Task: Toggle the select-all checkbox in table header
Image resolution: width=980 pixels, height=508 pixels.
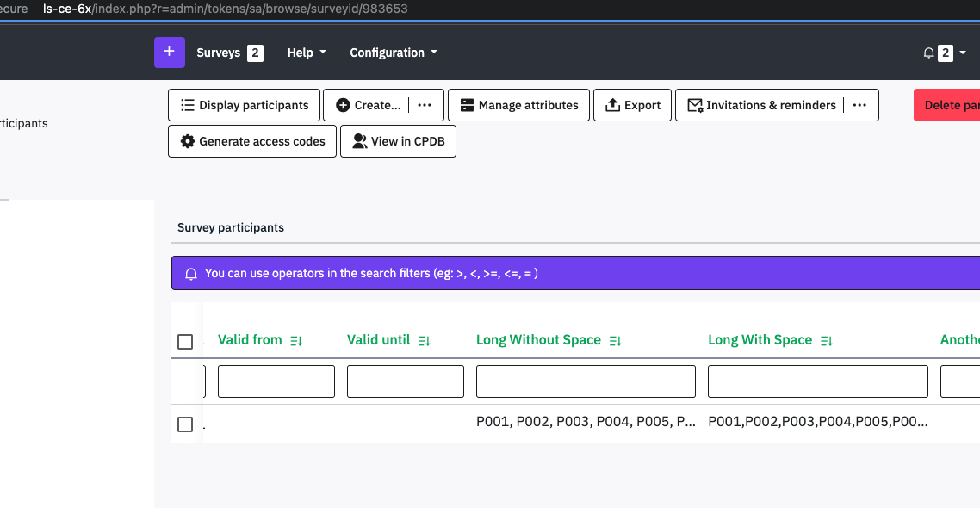Action: 185,342
